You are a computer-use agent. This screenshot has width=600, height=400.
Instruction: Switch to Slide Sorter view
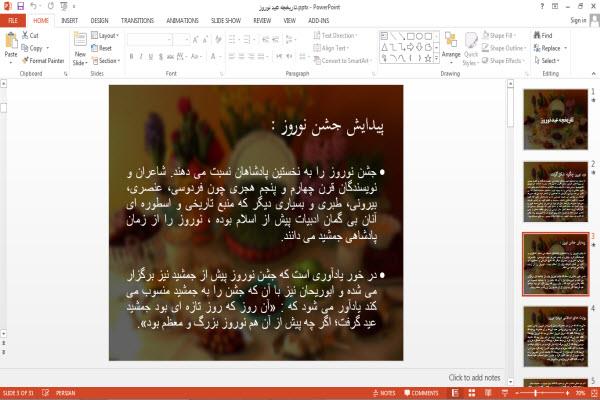471,393
